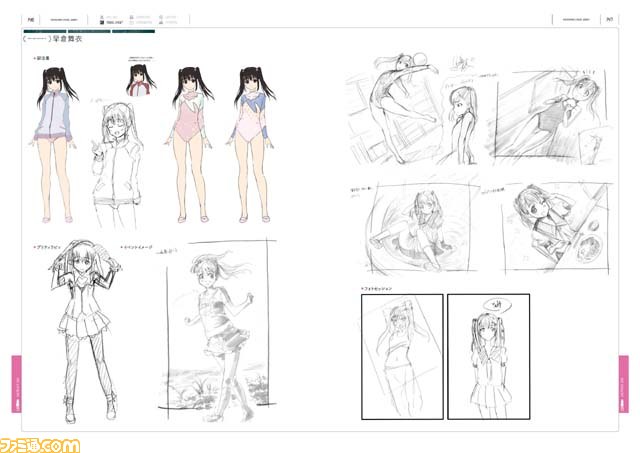Click the pink index tab on right page edge
This screenshot has height=453, width=640.
623,384
